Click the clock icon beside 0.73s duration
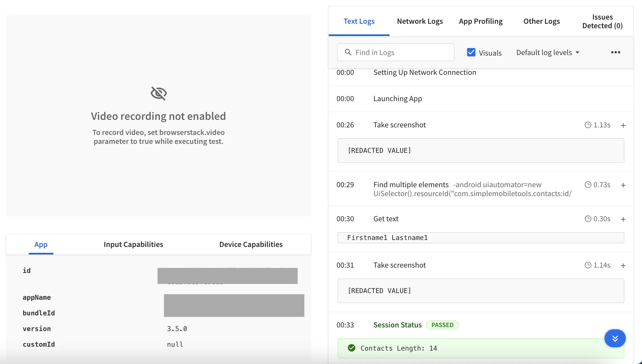642x364 pixels. tap(588, 185)
